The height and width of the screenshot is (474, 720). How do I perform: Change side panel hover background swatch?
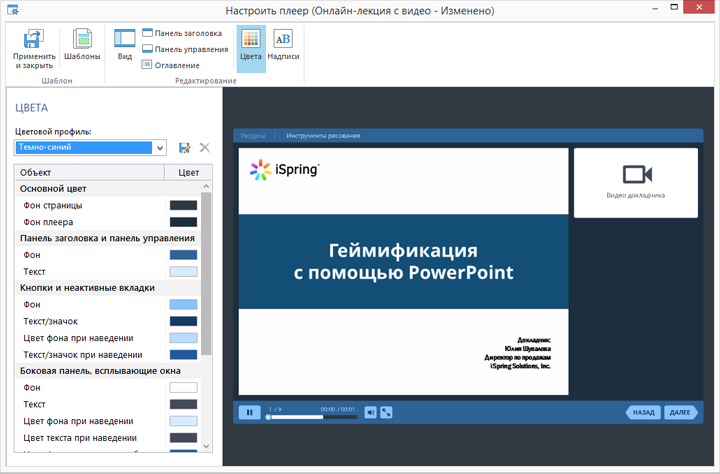click(x=183, y=421)
